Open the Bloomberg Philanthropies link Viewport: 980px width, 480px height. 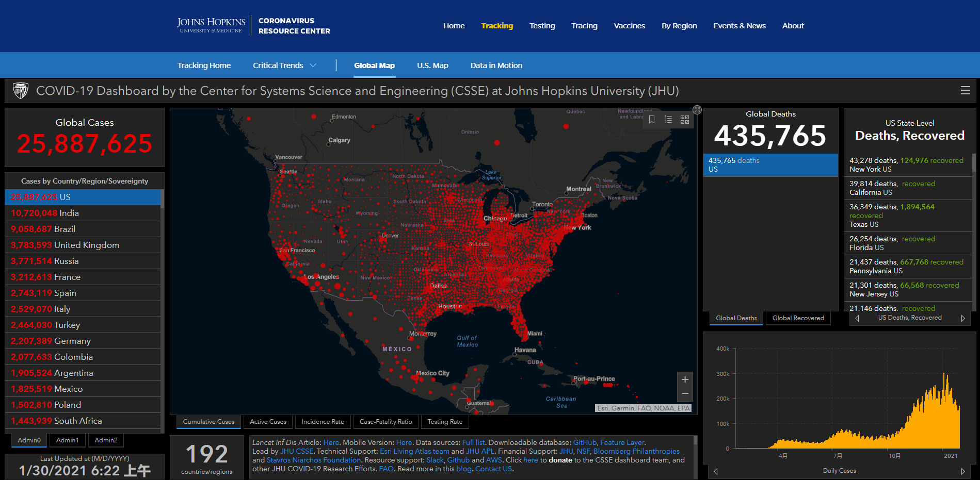pos(636,451)
